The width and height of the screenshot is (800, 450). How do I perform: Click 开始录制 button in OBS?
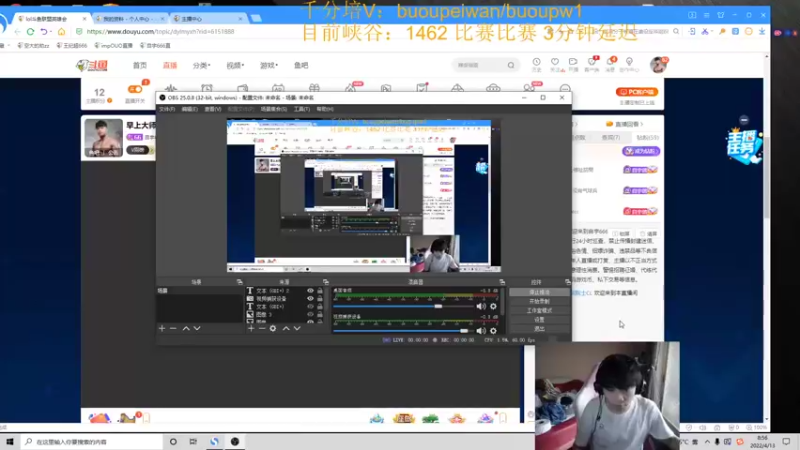click(x=539, y=302)
